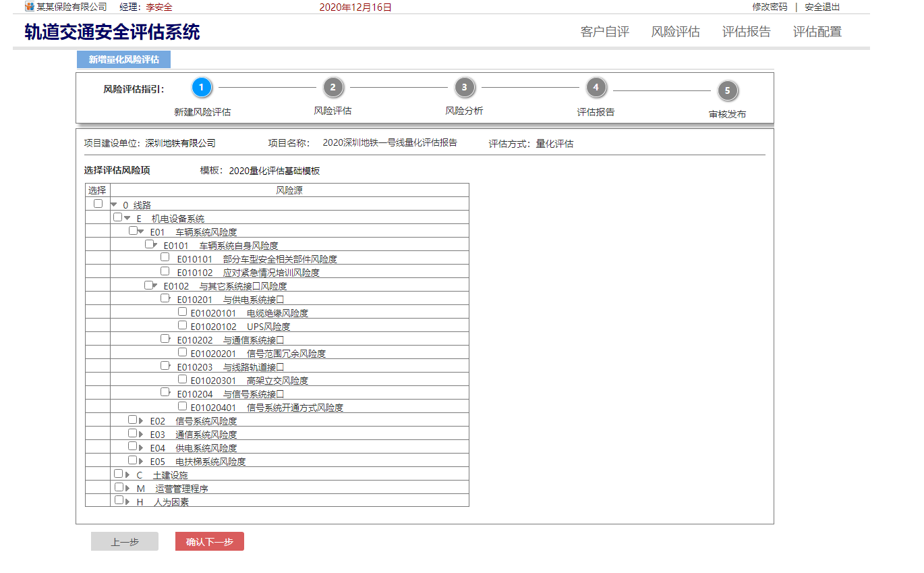Select the checkbox for root 0 线路

coord(98,204)
